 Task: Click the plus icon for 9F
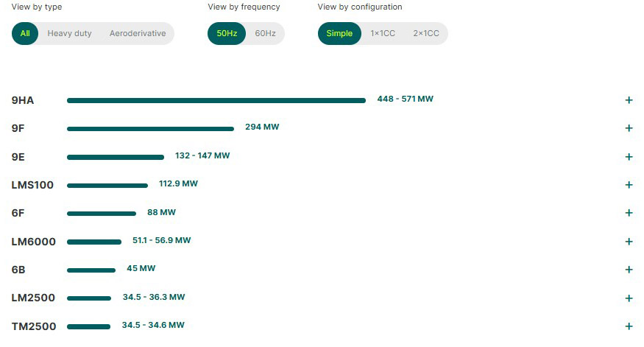point(629,128)
